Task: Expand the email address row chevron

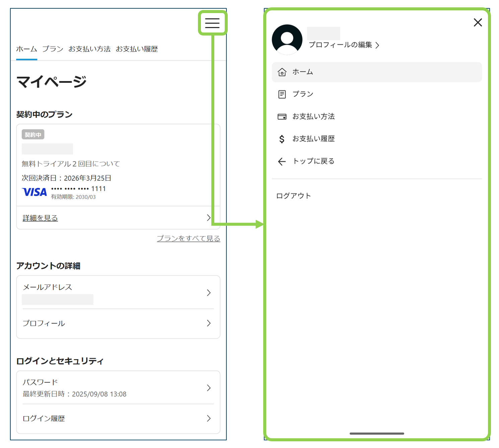Action: [209, 293]
